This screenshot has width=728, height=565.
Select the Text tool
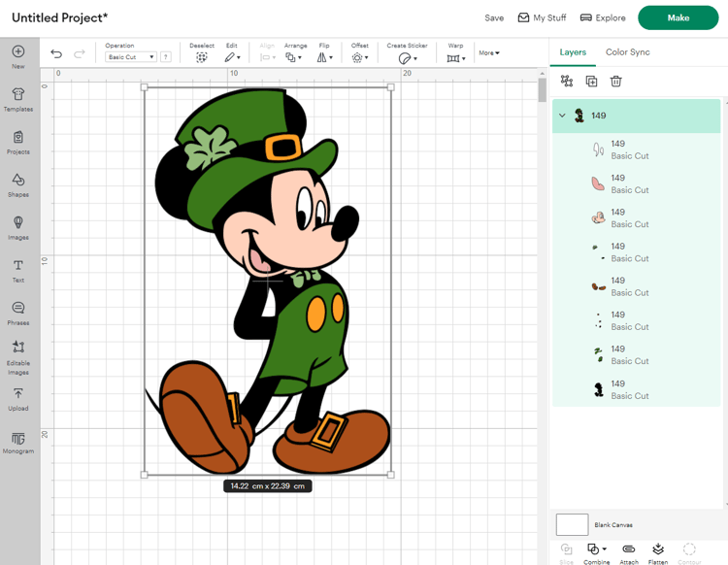(18, 271)
